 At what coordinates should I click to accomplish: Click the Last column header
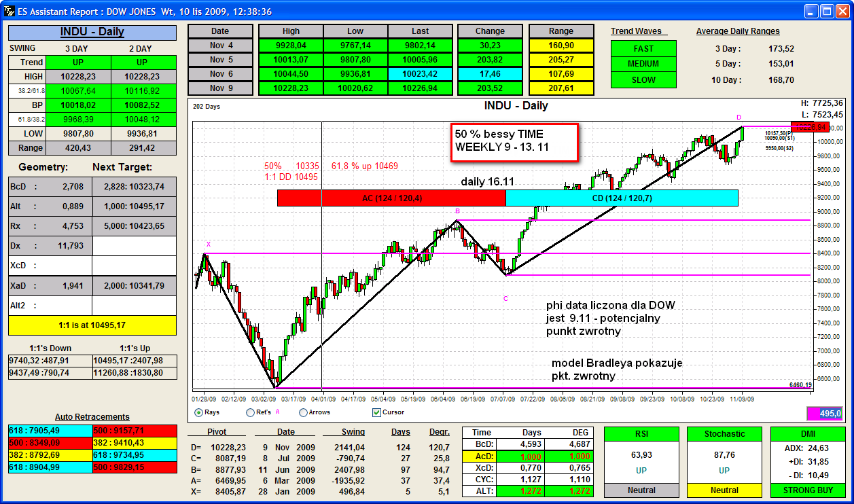[420, 31]
